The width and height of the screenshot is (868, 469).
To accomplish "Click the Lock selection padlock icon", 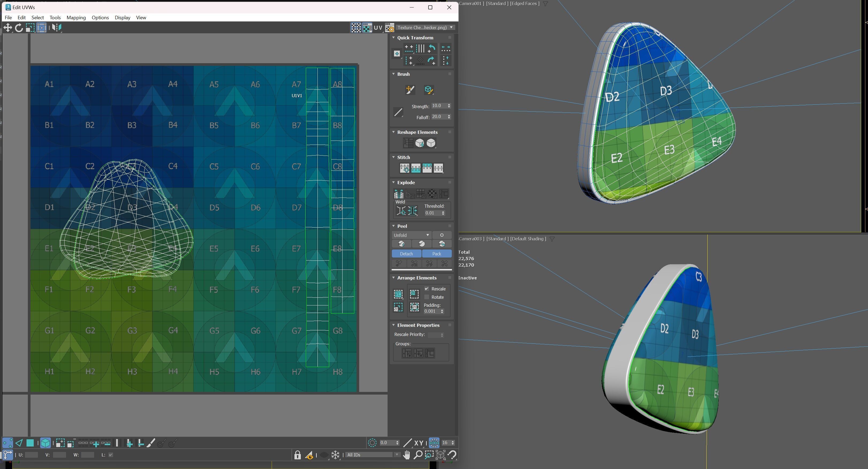I will point(297,455).
